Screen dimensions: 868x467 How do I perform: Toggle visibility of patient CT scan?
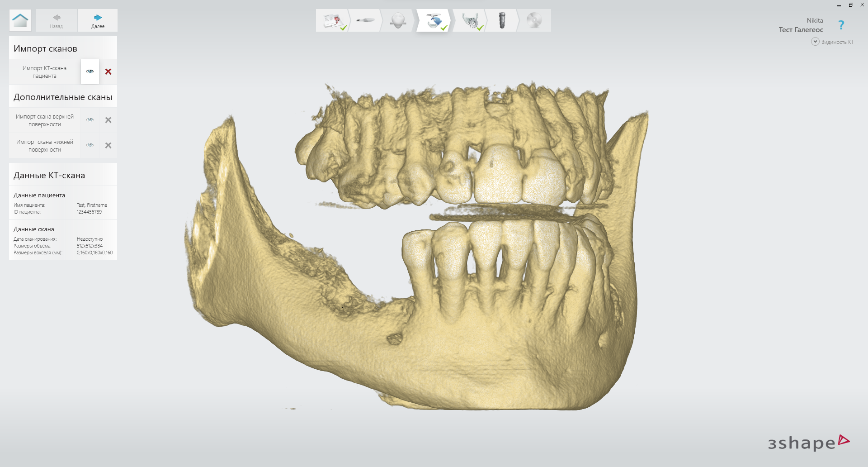coord(90,71)
